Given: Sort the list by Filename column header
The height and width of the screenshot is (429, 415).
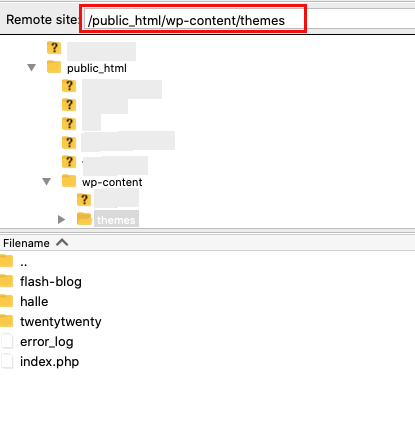Looking at the screenshot, I should click(x=26, y=243).
